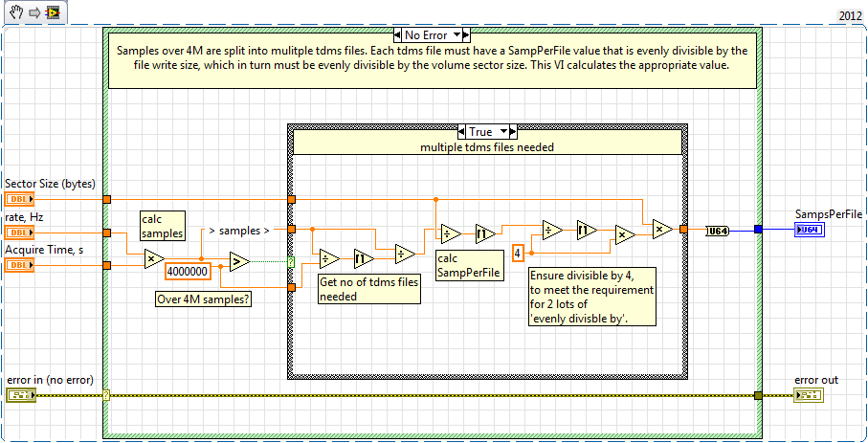Viewport: 868px width, 443px height.
Task: Click the blue SampsPerFile output tunnel on outer case
Action: (x=758, y=230)
